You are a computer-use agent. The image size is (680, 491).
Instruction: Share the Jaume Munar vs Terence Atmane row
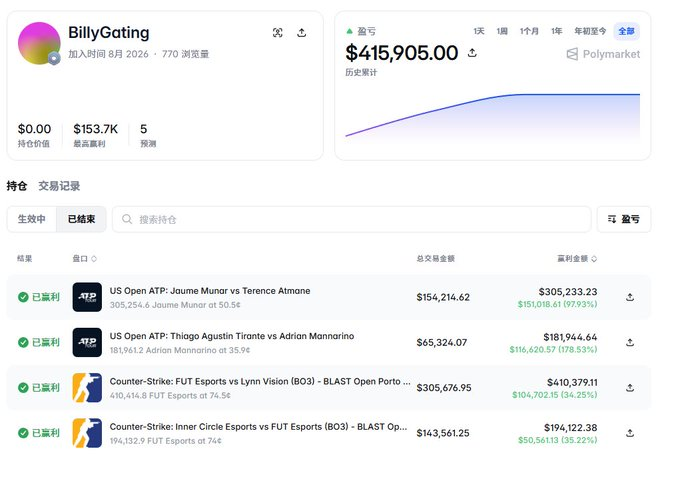pyautogui.click(x=630, y=297)
